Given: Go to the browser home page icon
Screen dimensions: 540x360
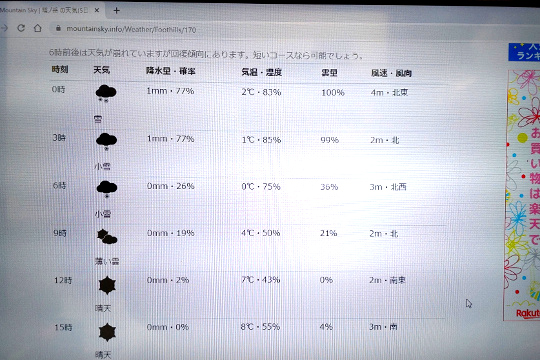Looking at the screenshot, I should 38,28.
